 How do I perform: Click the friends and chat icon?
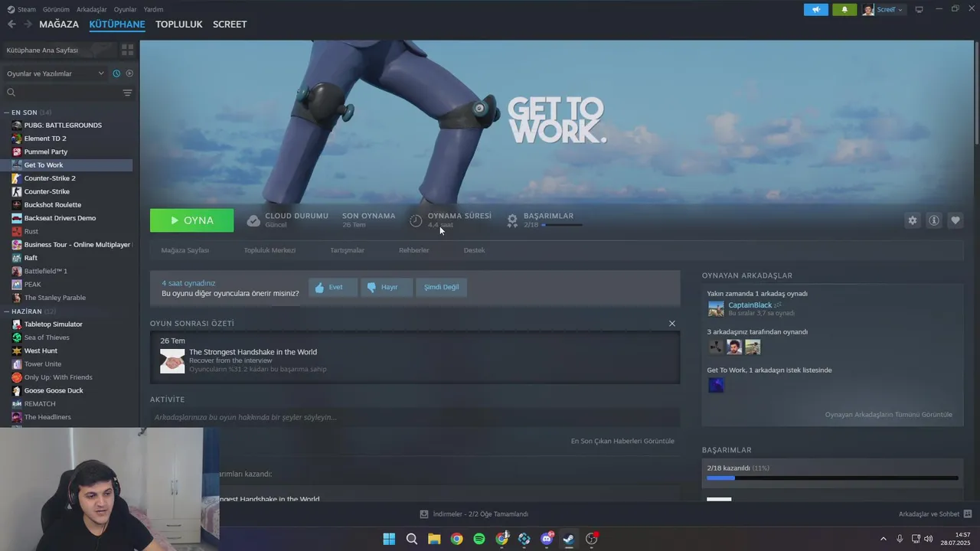[968, 514]
